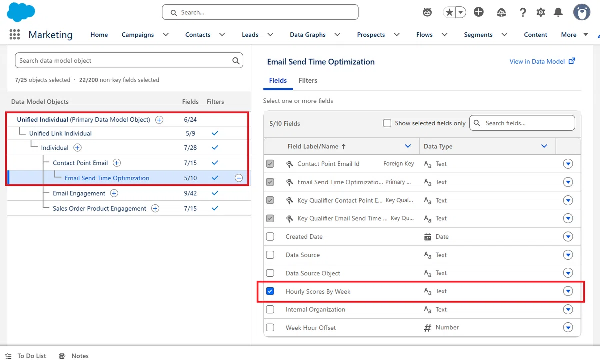Check the Internal Organization field
The width and height of the screenshot is (600, 364).
tap(270, 309)
